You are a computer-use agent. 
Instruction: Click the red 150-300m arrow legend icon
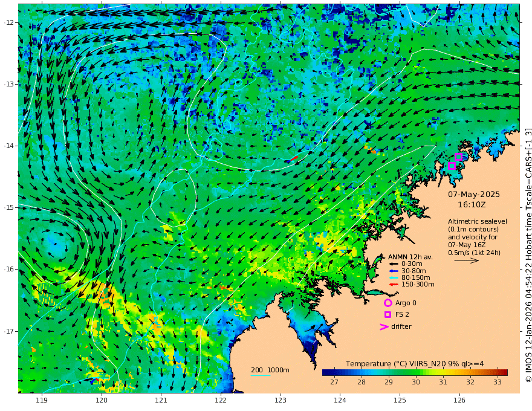point(393,284)
